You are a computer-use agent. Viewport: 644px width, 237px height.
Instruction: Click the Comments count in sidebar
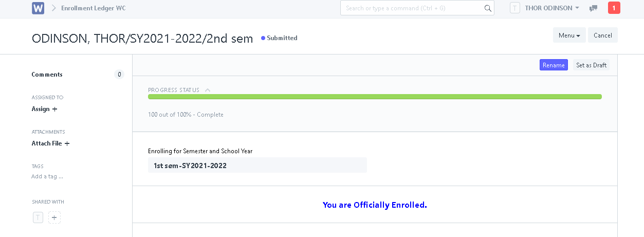pos(119,75)
